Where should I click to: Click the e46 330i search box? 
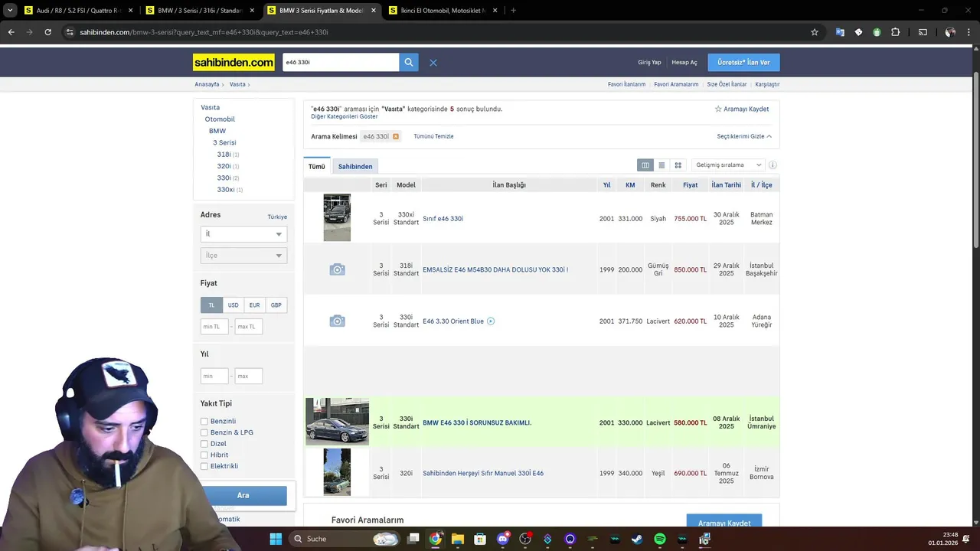click(341, 63)
